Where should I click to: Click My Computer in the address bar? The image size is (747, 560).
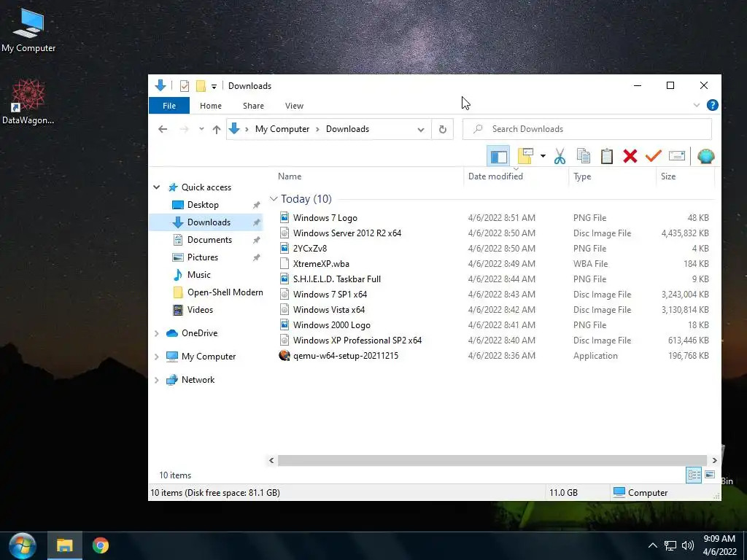(x=282, y=129)
